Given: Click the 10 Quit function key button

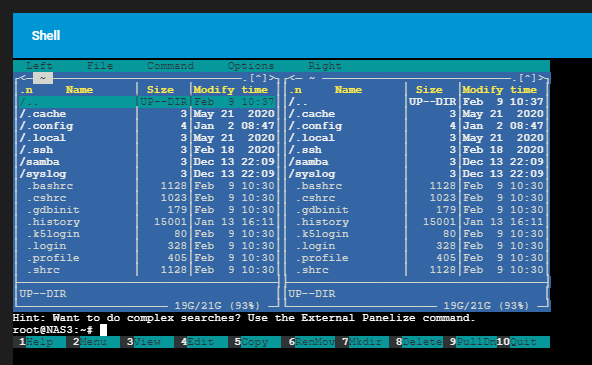Looking at the screenshot, I should 523,342.
